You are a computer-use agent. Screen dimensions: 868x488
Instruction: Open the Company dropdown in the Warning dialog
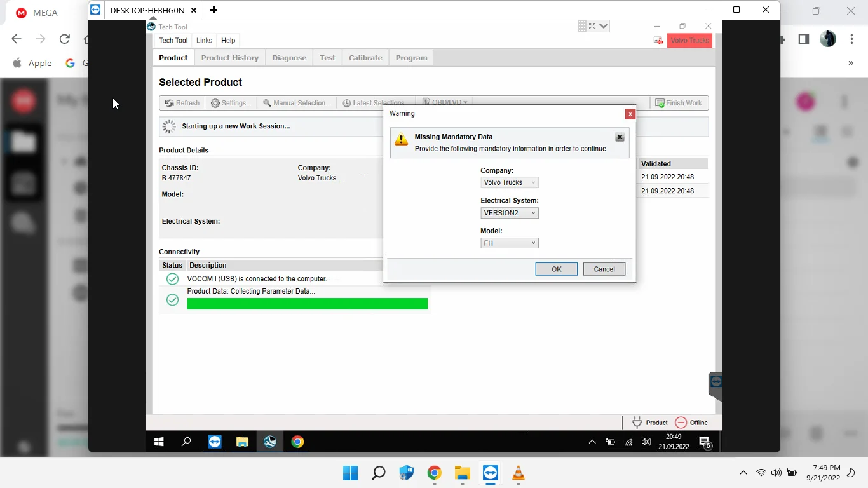(510, 182)
